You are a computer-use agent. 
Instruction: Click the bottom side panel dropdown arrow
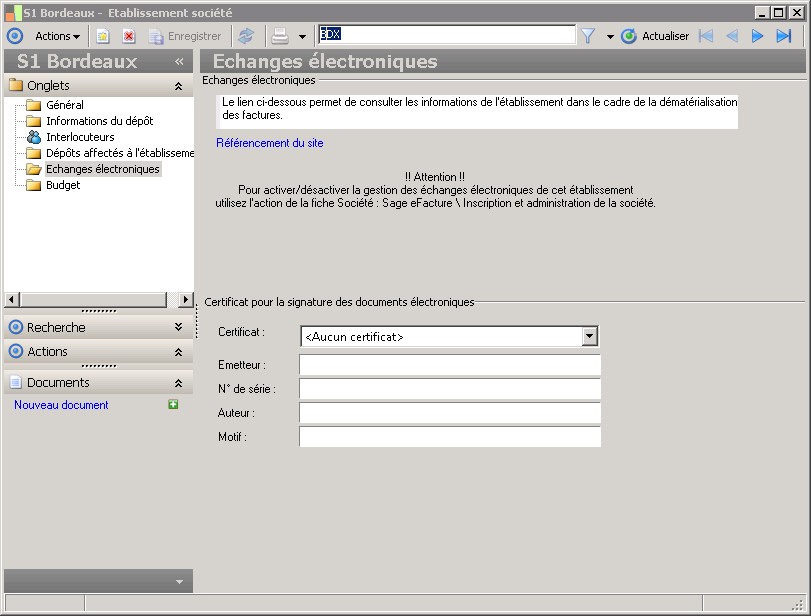pyautogui.click(x=179, y=582)
